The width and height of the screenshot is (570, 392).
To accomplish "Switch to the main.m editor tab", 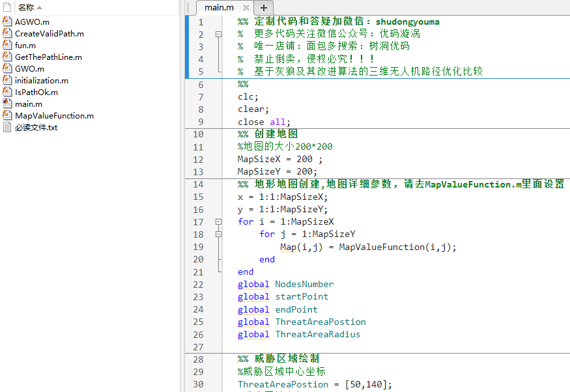I will click(x=218, y=8).
